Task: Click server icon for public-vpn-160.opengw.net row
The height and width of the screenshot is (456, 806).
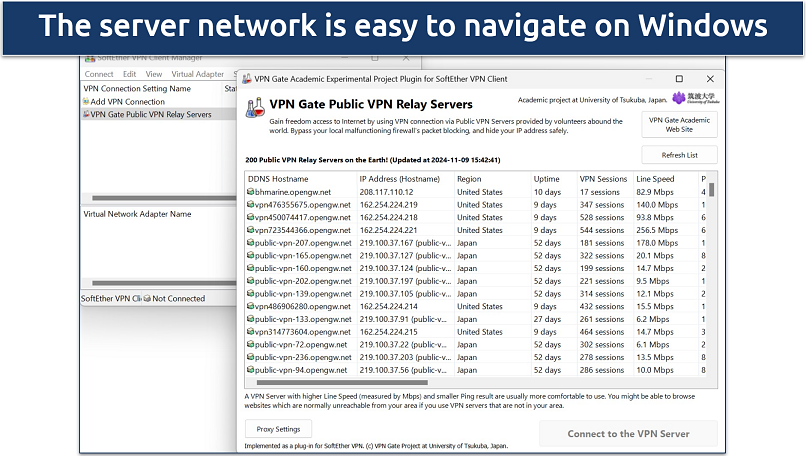Action: click(x=250, y=268)
